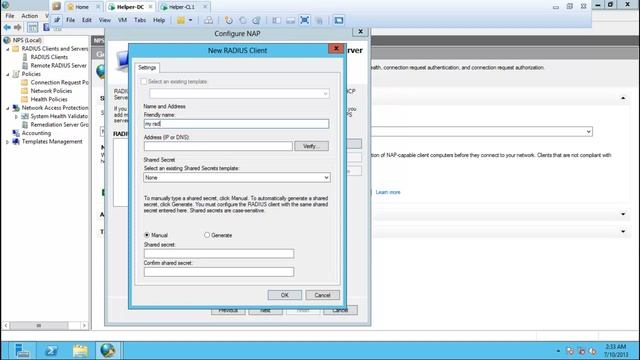Collapse the Standard Configuration section arrow
The height and width of the screenshot is (360, 640).
623,98
